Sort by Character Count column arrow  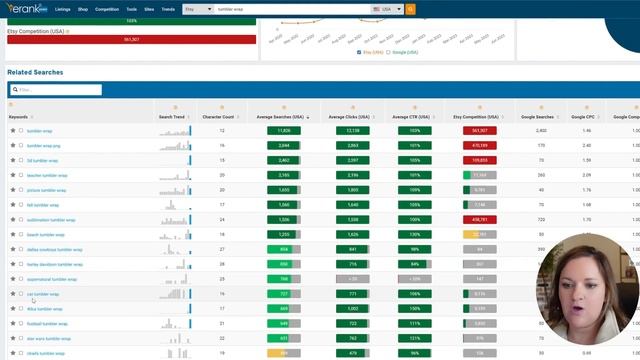click(238, 117)
